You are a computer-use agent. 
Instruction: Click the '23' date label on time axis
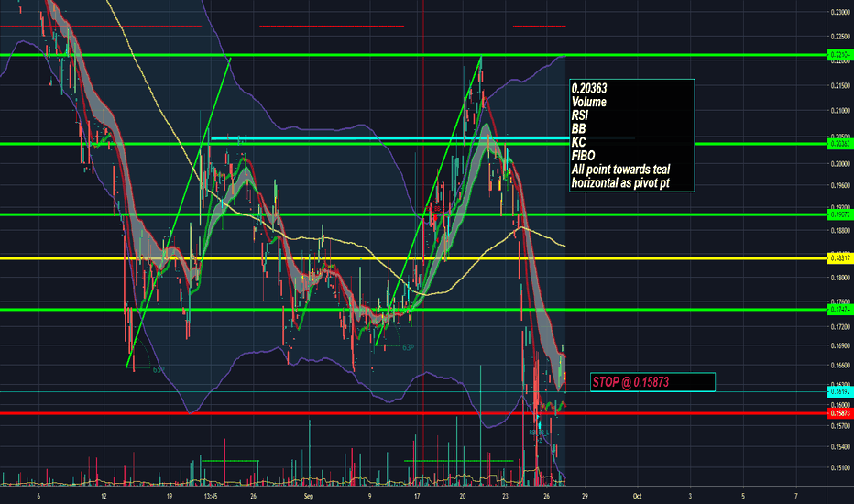tap(506, 497)
